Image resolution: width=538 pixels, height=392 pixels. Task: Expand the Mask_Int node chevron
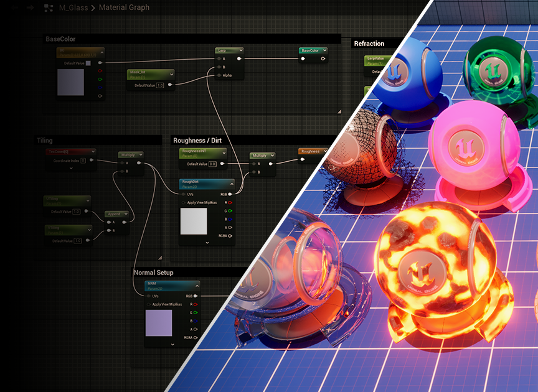pyautogui.click(x=171, y=74)
